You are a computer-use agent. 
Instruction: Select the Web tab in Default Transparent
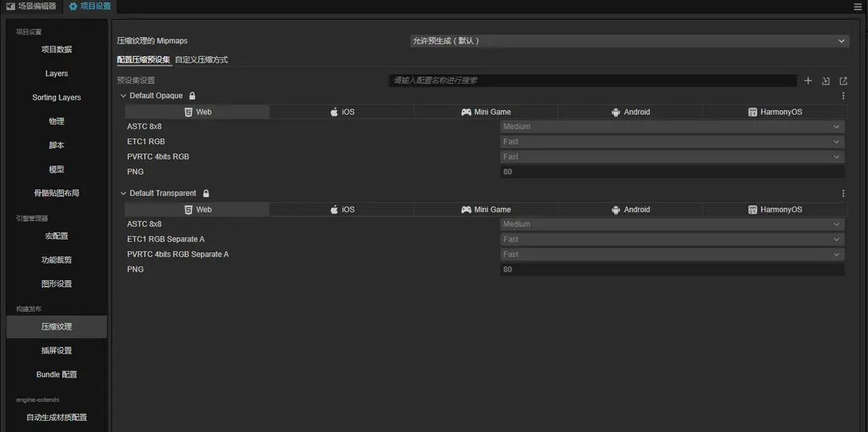pyautogui.click(x=197, y=210)
